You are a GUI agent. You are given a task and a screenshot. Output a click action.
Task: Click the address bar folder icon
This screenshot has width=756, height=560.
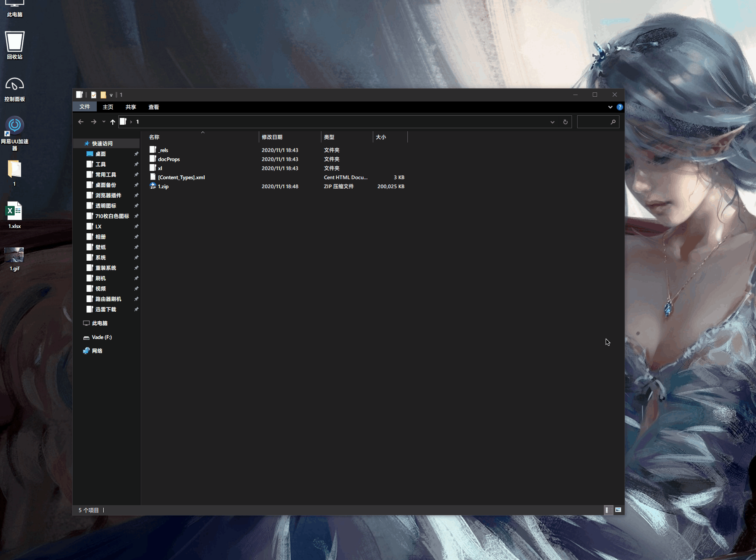pos(124,122)
